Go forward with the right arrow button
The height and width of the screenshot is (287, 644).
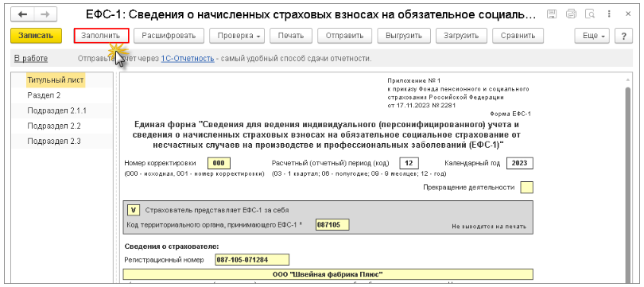45,14
